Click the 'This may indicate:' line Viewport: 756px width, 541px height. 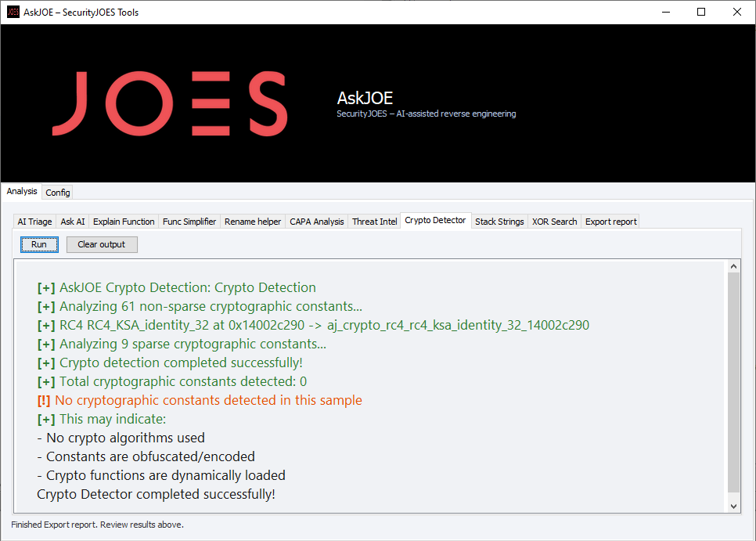click(x=101, y=419)
